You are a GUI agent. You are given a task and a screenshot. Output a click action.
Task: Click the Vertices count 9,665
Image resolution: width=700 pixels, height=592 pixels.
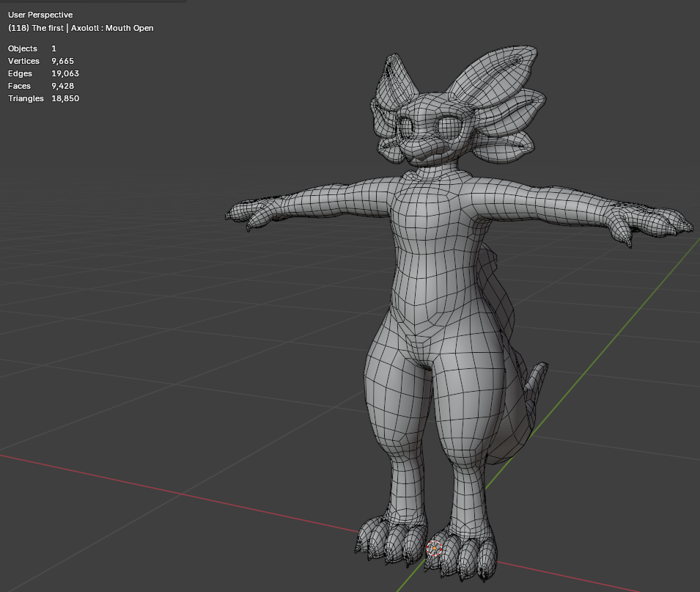(62, 61)
